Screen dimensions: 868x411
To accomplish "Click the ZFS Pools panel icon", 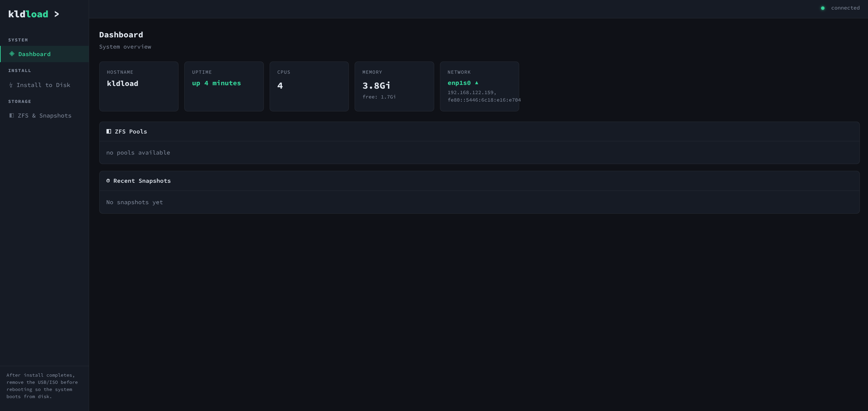I will pyautogui.click(x=109, y=131).
